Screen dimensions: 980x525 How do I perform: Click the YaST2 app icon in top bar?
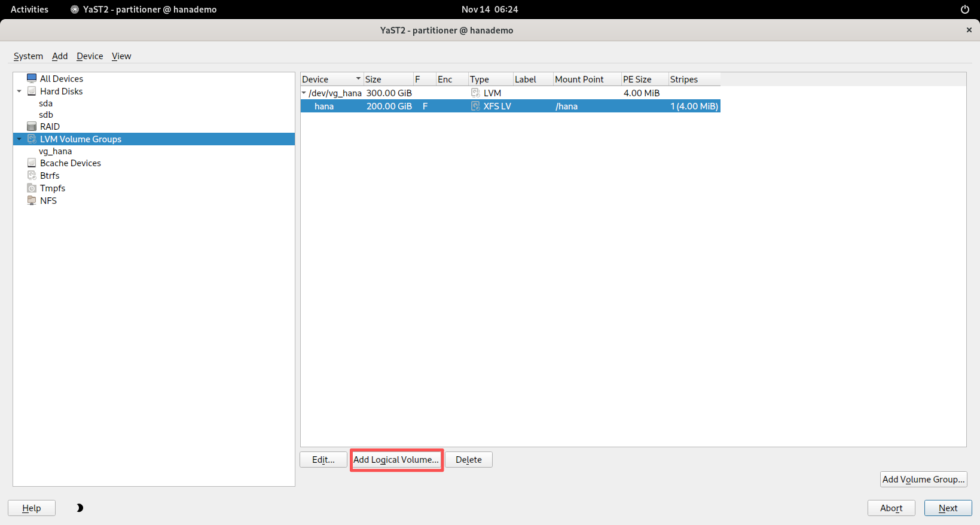click(x=75, y=10)
